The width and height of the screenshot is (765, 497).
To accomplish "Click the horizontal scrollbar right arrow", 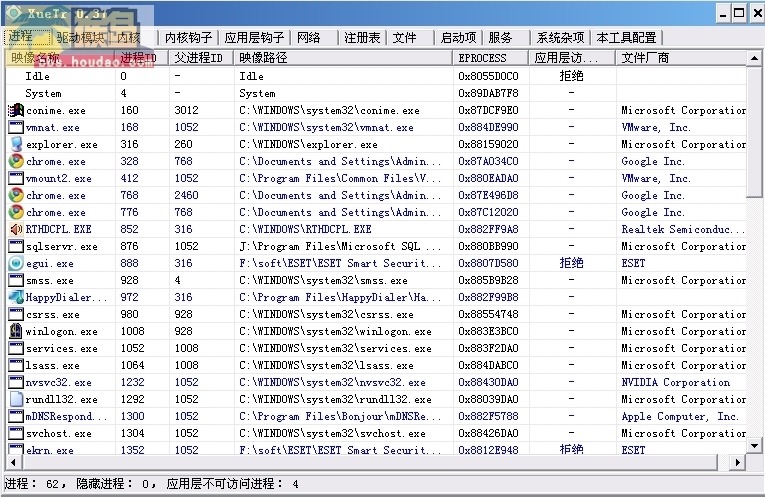I will (737, 462).
